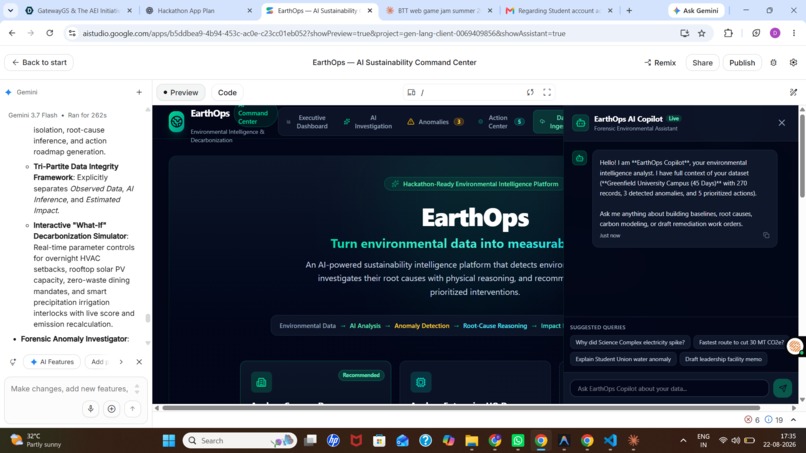This screenshot has height=453, width=806.
Task: Open the Chrome three-dot menu
Action: [x=794, y=33]
